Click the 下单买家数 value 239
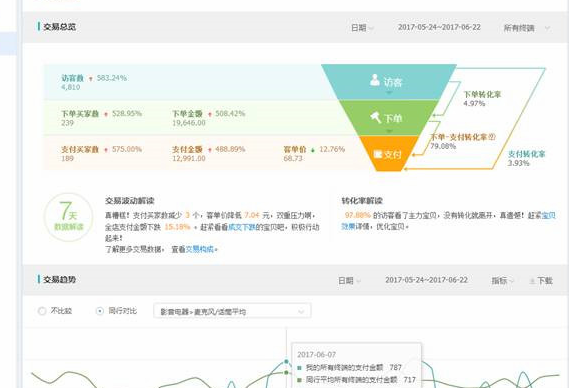This screenshot has height=388, width=569. click(x=67, y=123)
